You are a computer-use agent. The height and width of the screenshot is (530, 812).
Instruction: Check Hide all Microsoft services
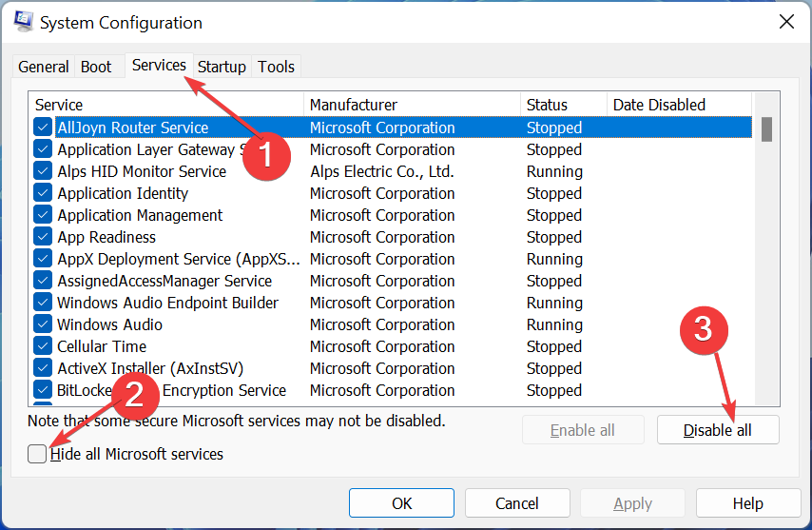pos(37,454)
